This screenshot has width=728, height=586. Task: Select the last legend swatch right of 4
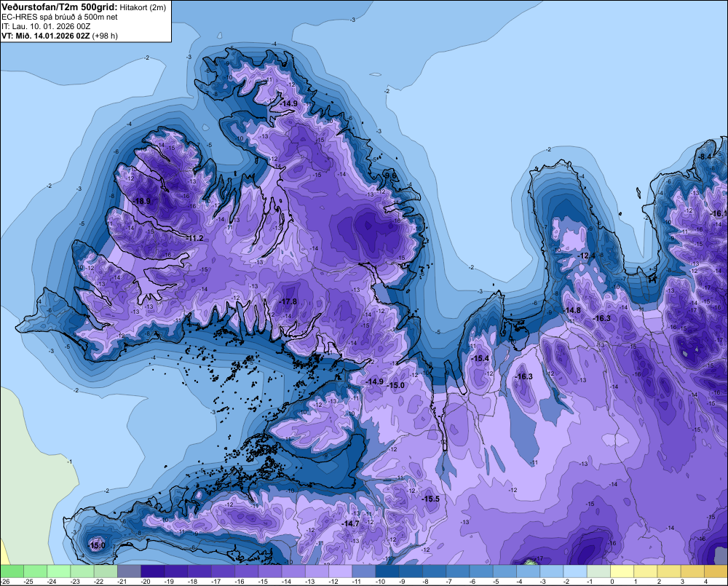click(716, 571)
